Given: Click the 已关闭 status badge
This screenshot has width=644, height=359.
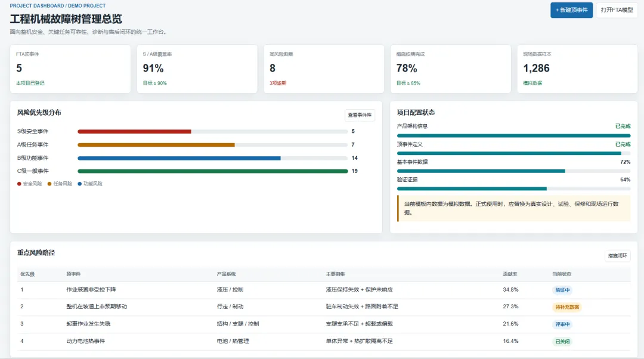Looking at the screenshot, I should [x=562, y=341].
